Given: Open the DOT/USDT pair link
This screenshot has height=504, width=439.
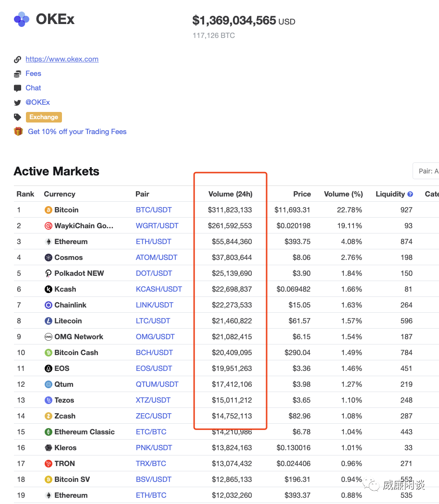Looking at the screenshot, I should pyautogui.click(x=154, y=273).
